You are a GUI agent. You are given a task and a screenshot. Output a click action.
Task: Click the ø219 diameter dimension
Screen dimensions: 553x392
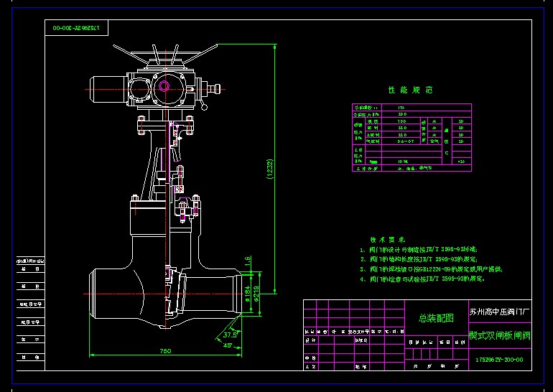point(257,294)
